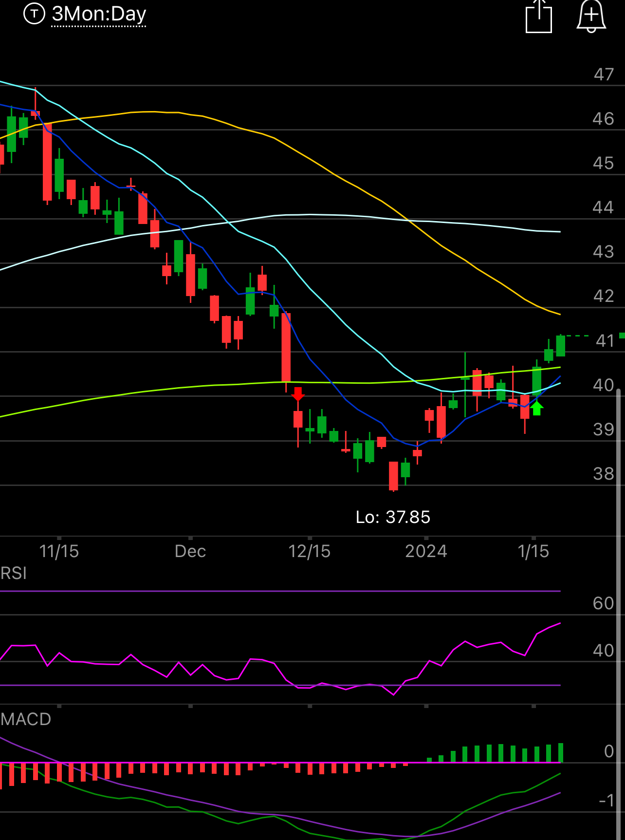Tap the 1/15 date axis label

[x=533, y=551]
